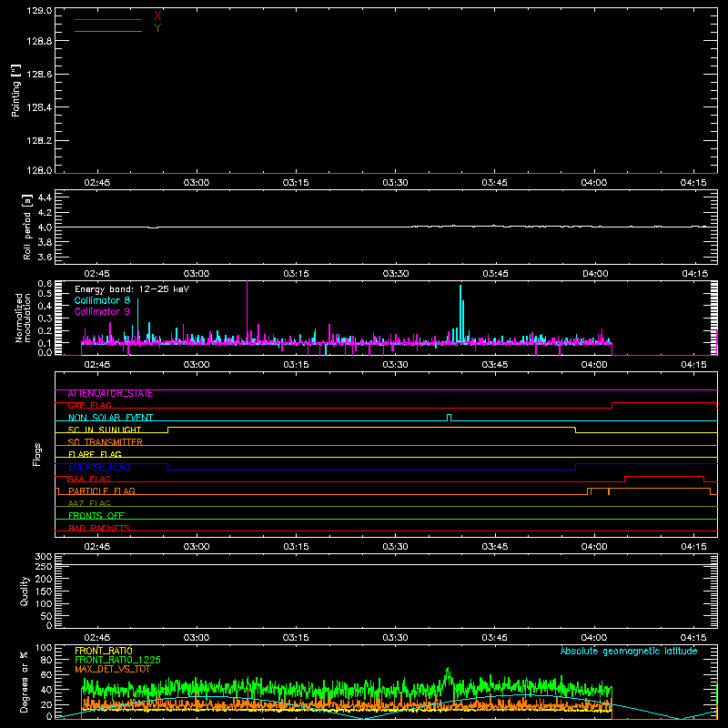Click the ECLIPSE_FLAG rising edge near 04:00

click(x=576, y=467)
